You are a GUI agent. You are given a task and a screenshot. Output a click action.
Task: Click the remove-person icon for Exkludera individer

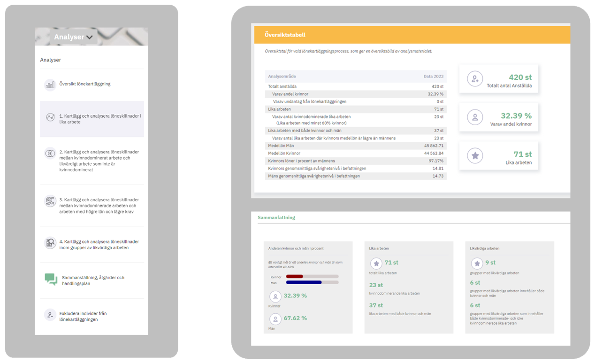(50, 315)
